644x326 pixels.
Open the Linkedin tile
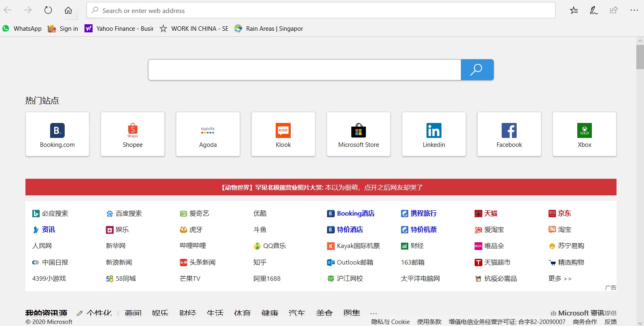tap(434, 134)
